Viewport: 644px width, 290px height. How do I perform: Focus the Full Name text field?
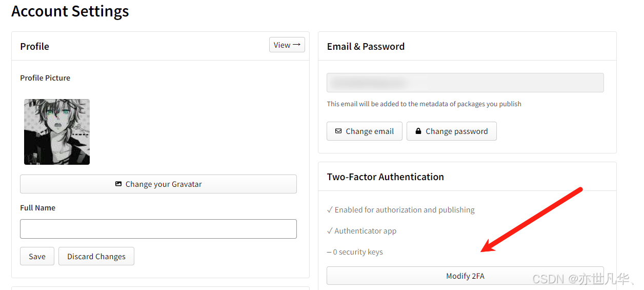[x=158, y=229]
